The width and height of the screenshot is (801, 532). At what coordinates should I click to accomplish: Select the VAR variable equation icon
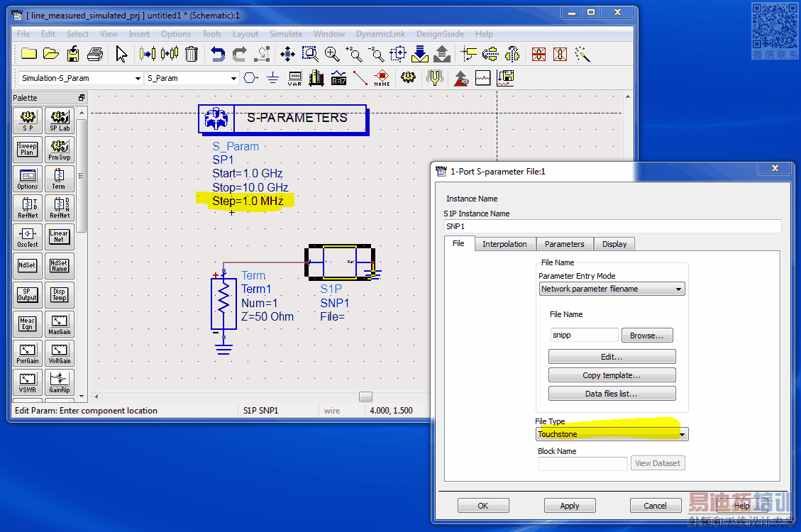[x=294, y=78]
